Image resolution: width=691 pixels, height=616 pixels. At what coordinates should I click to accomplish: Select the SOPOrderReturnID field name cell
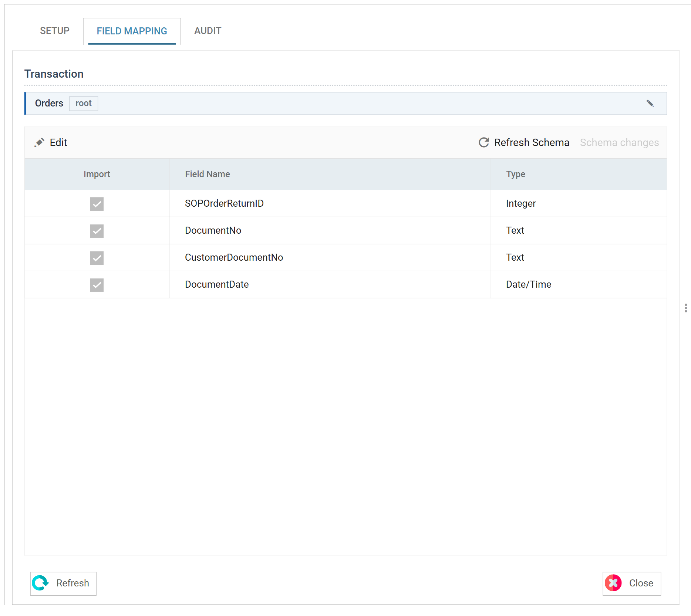(330, 203)
